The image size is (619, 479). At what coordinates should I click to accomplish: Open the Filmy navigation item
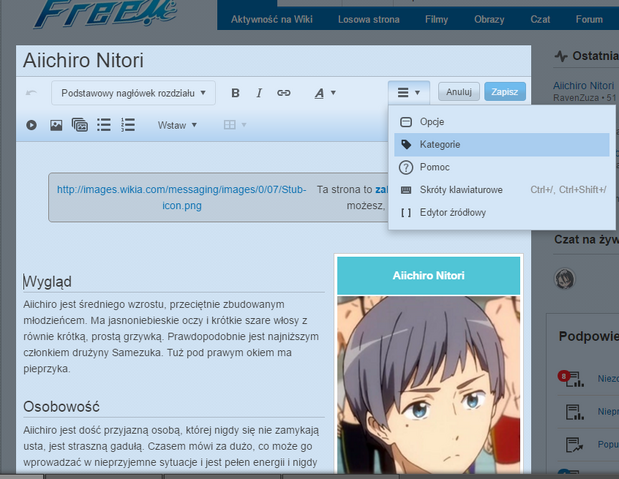click(x=436, y=19)
